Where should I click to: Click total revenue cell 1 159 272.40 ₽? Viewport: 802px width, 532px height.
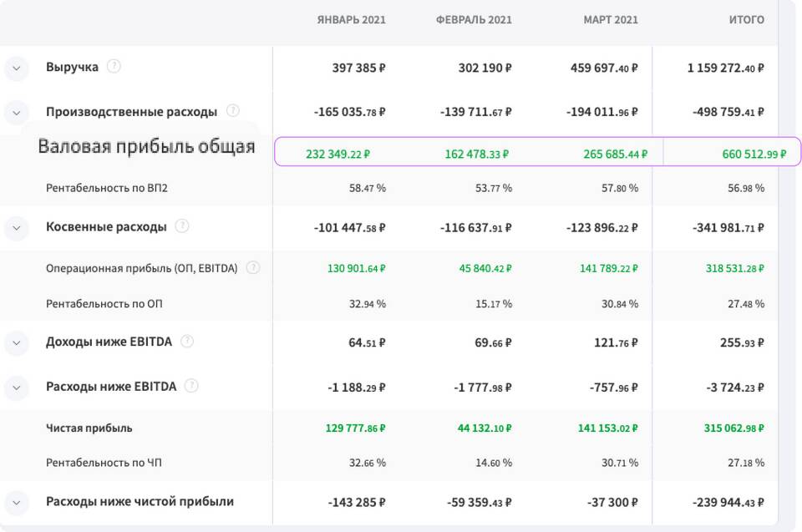point(725,68)
